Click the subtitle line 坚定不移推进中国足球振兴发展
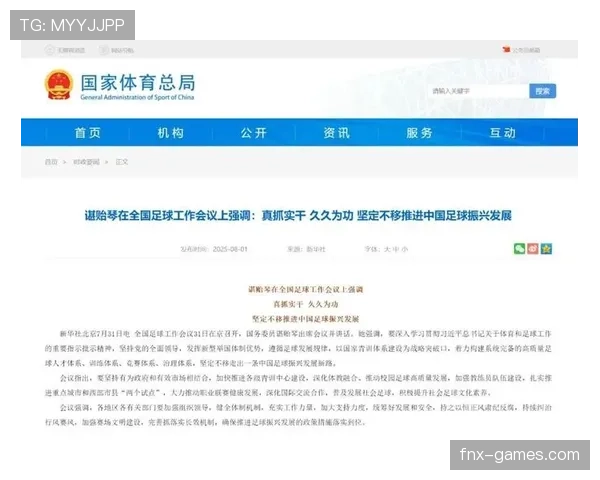 tap(306, 319)
